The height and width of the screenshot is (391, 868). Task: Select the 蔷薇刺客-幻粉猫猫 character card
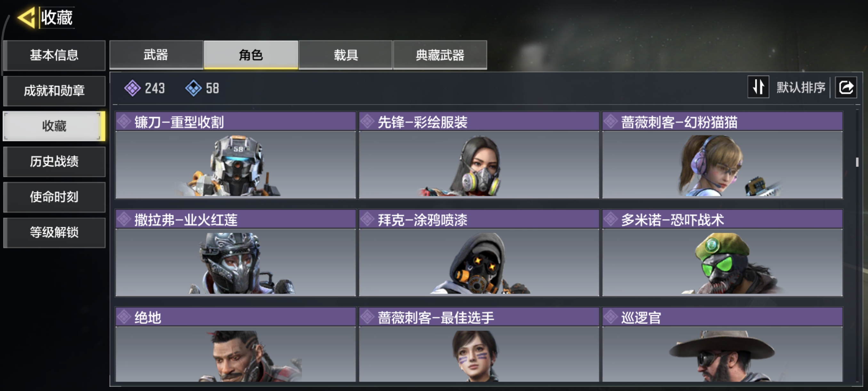[722, 155]
